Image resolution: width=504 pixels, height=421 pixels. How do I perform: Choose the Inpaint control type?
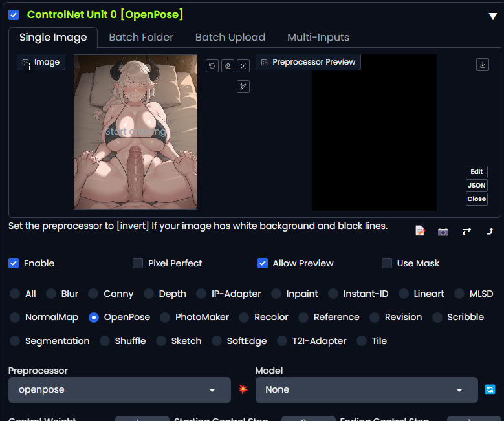point(276,294)
